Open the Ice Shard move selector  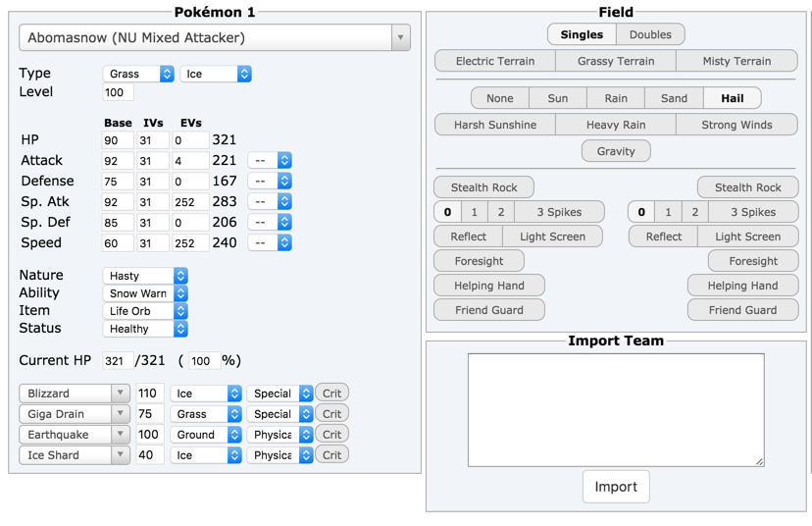click(75, 455)
